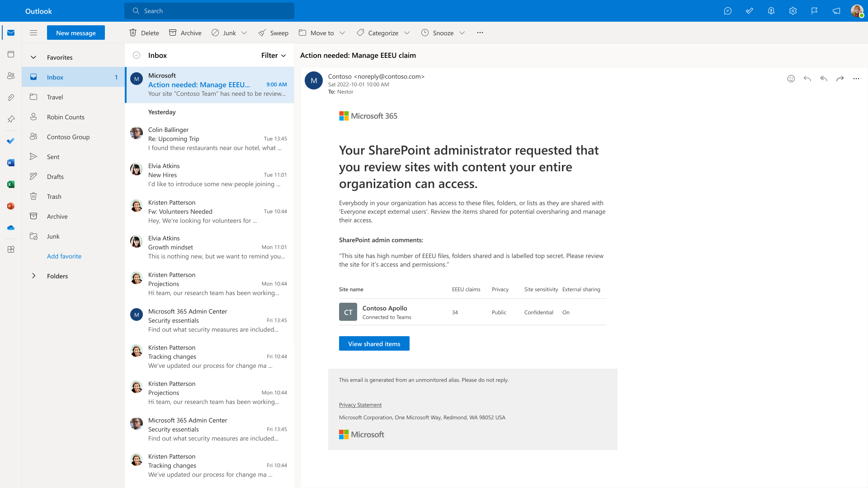Open the Filter dropdown

274,55
